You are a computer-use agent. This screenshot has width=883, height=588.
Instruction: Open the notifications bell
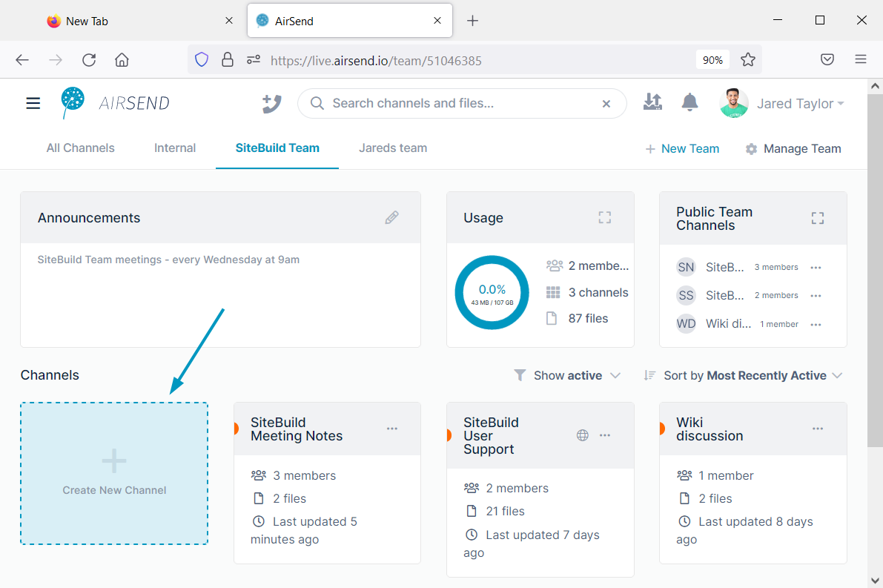[x=689, y=102]
